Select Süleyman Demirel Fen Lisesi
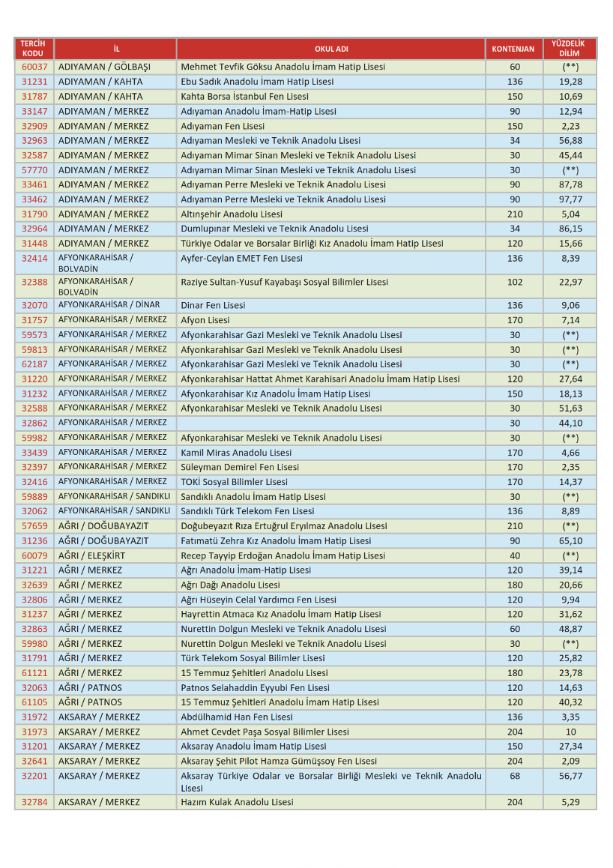 pyautogui.click(x=240, y=467)
